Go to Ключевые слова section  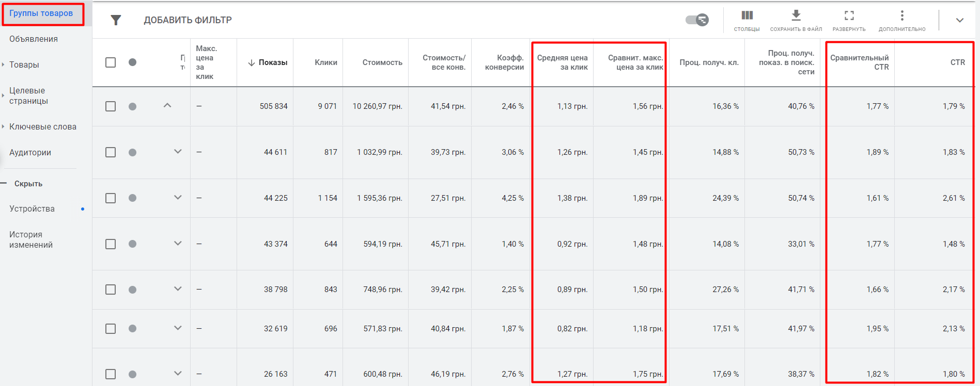[43, 127]
